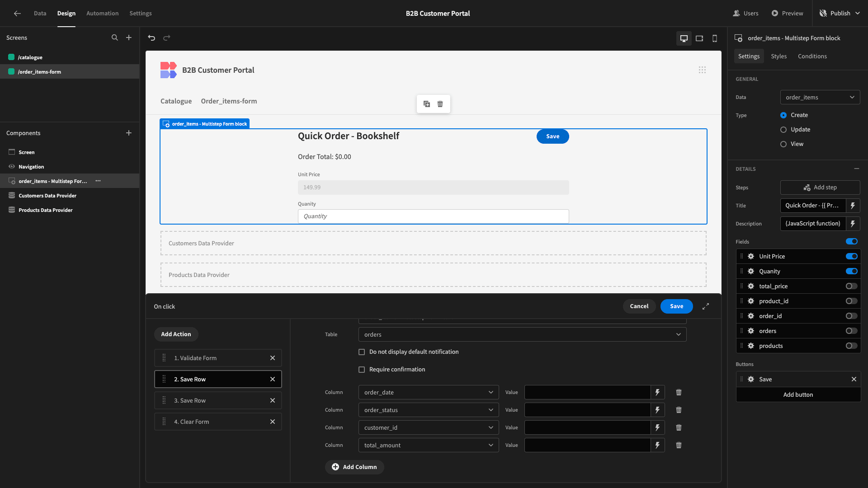
Task: Open binding for Title field
Action: (853, 206)
